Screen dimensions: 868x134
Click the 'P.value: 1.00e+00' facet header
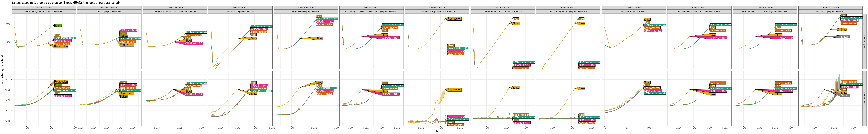[830, 7]
